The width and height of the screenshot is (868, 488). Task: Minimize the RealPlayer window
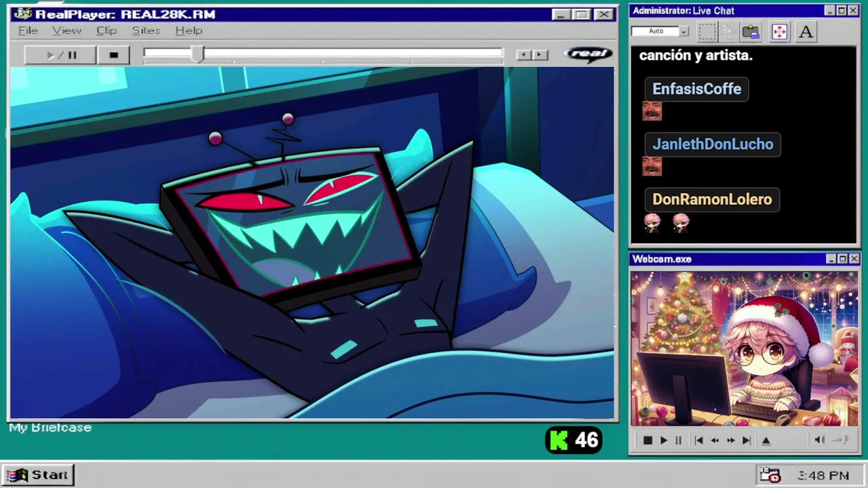pyautogui.click(x=561, y=14)
